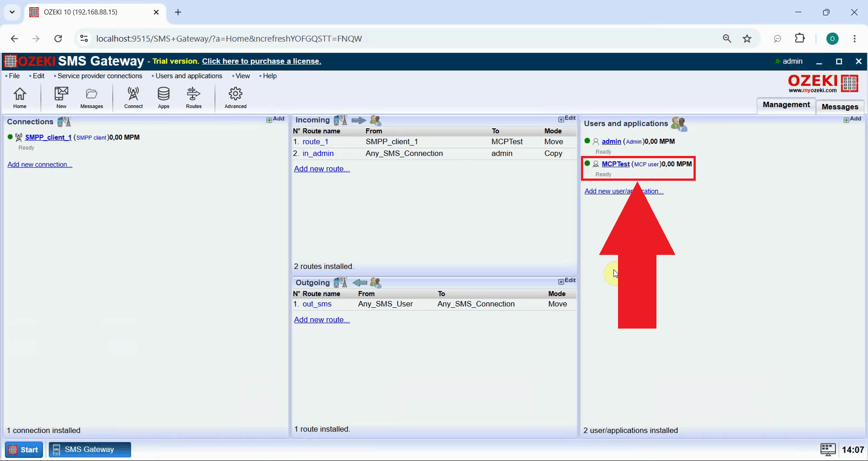Click the Any_SMS_Connection cell in in_admin row
The height and width of the screenshot is (461, 868).
click(x=404, y=153)
